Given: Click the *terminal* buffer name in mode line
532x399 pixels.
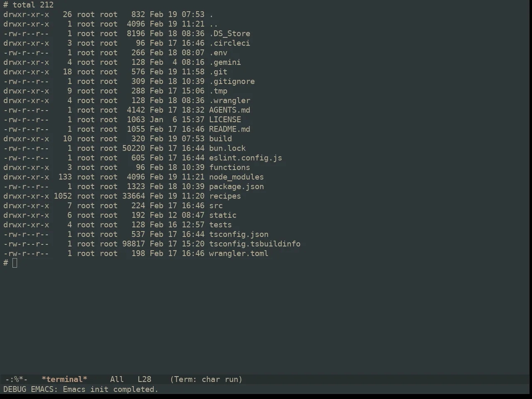Looking at the screenshot, I should tap(64, 379).
